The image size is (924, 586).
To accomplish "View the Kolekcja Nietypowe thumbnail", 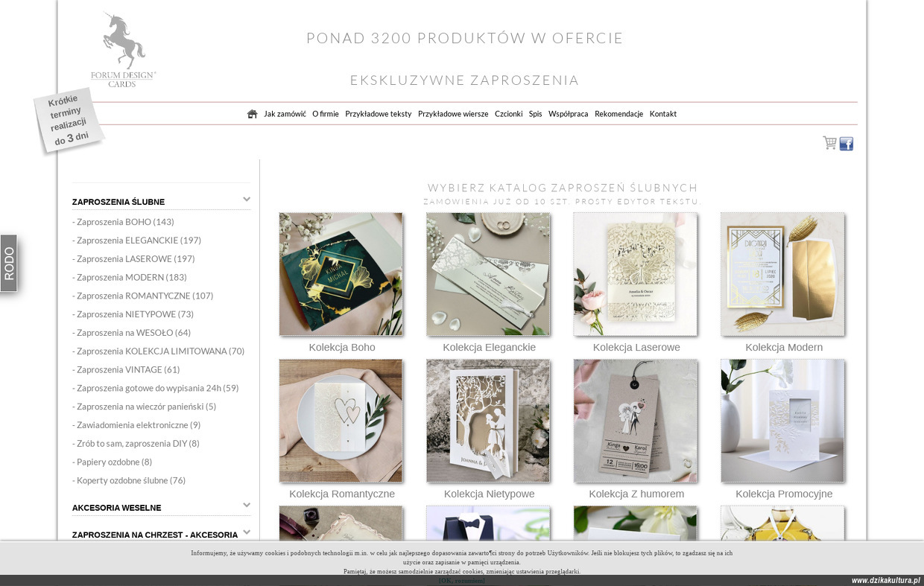I will (x=488, y=421).
